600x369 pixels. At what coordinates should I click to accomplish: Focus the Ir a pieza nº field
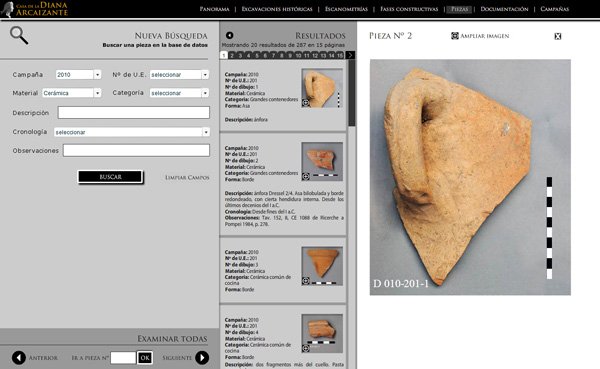[123, 358]
